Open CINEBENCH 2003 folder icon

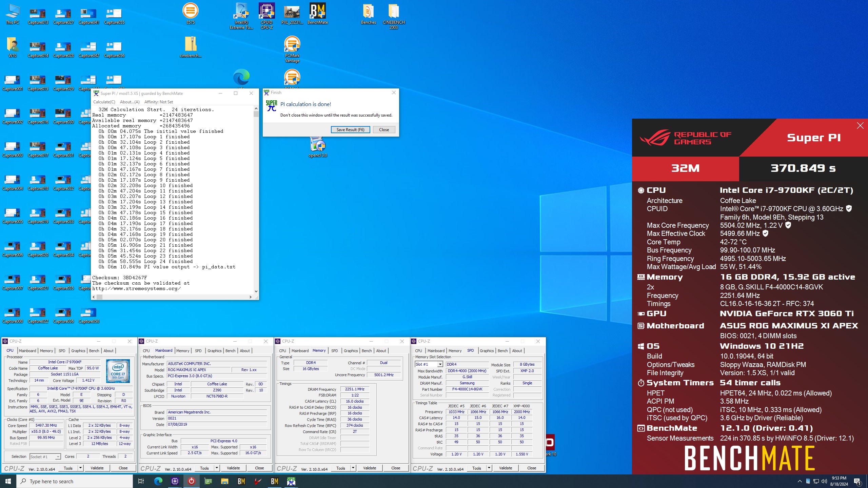(394, 16)
